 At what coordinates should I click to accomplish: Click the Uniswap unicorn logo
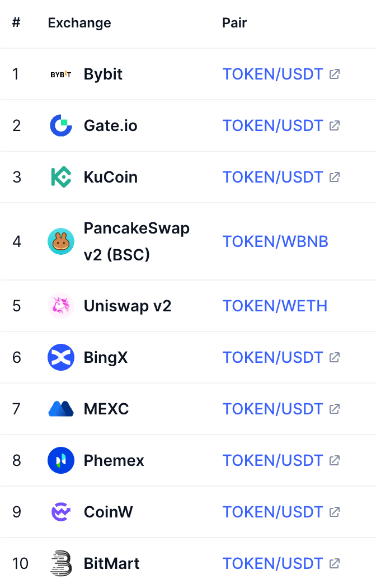(60, 306)
